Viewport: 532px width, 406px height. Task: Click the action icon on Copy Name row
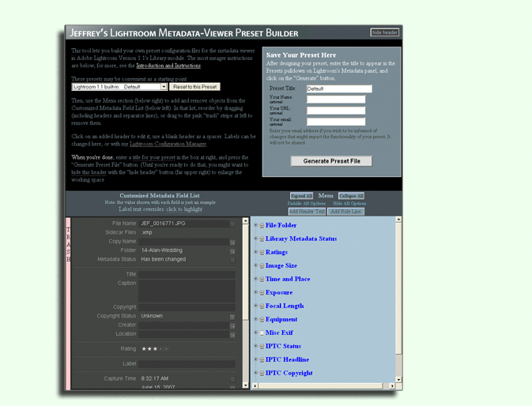tap(232, 242)
